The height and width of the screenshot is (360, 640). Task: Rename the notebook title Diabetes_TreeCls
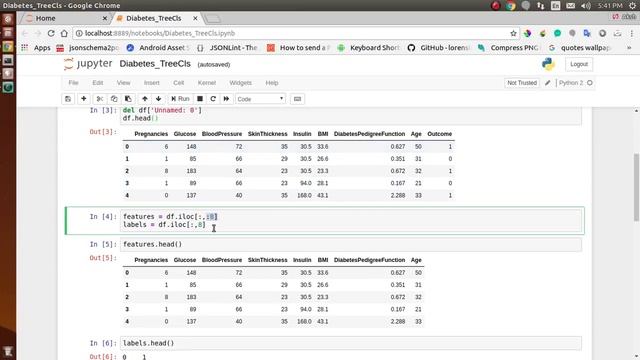pos(155,64)
